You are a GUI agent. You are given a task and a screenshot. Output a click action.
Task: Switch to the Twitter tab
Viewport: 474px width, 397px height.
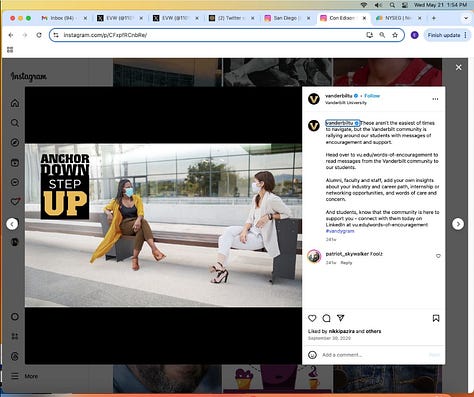coord(230,18)
